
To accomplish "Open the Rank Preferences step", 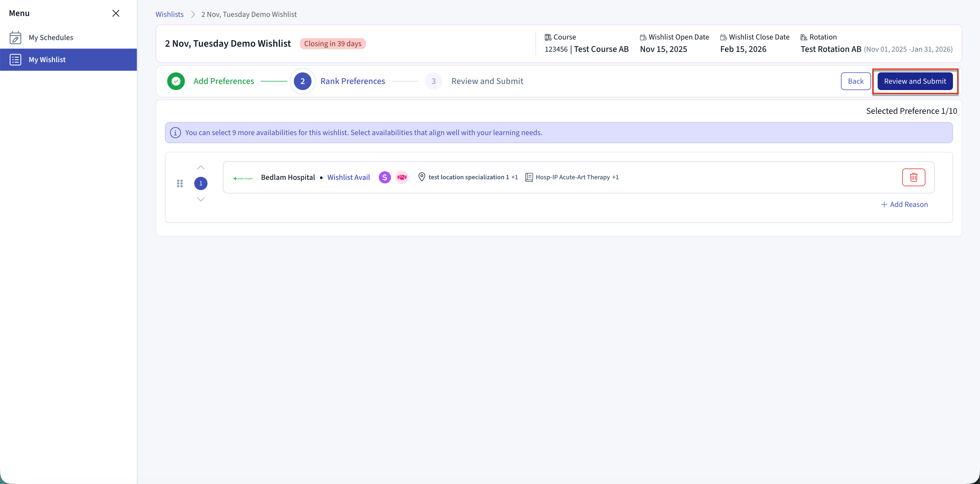I will pyautogui.click(x=352, y=81).
